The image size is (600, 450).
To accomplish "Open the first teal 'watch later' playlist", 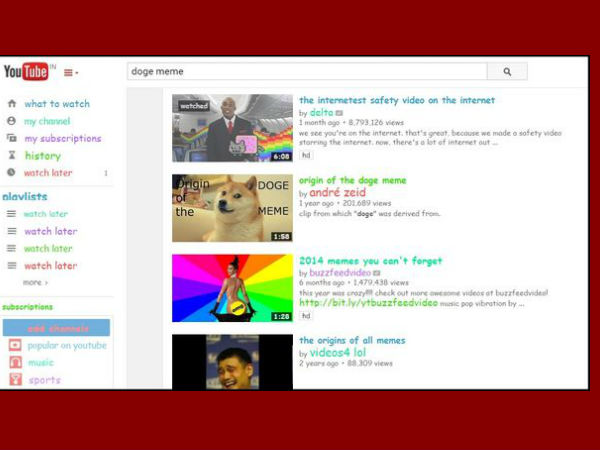I will click(46, 214).
